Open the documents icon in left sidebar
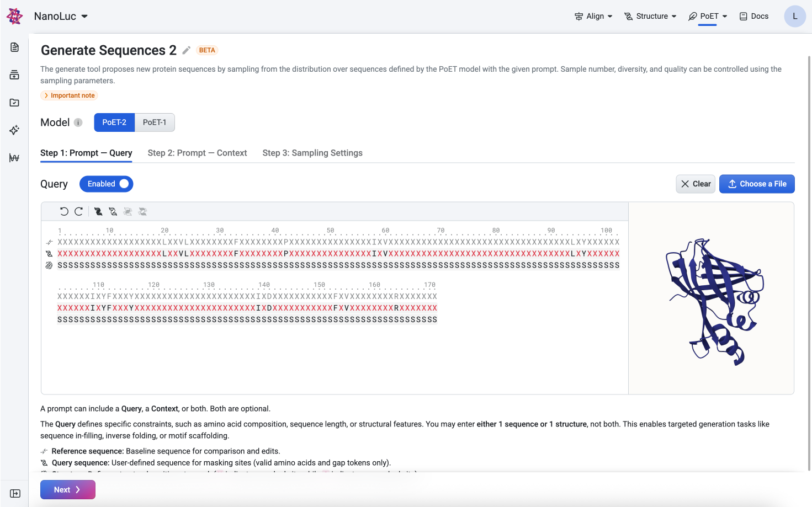812x507 pixels. [14, 47]
